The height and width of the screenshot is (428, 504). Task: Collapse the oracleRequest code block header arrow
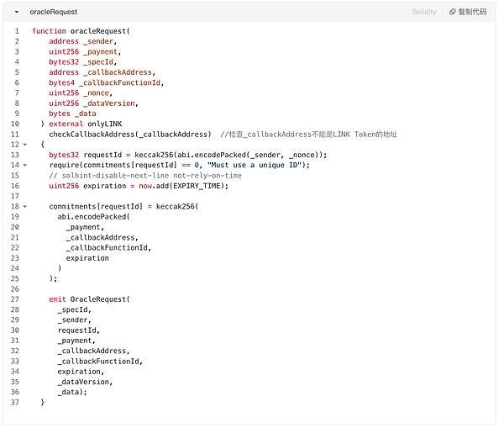click(17, 12)
